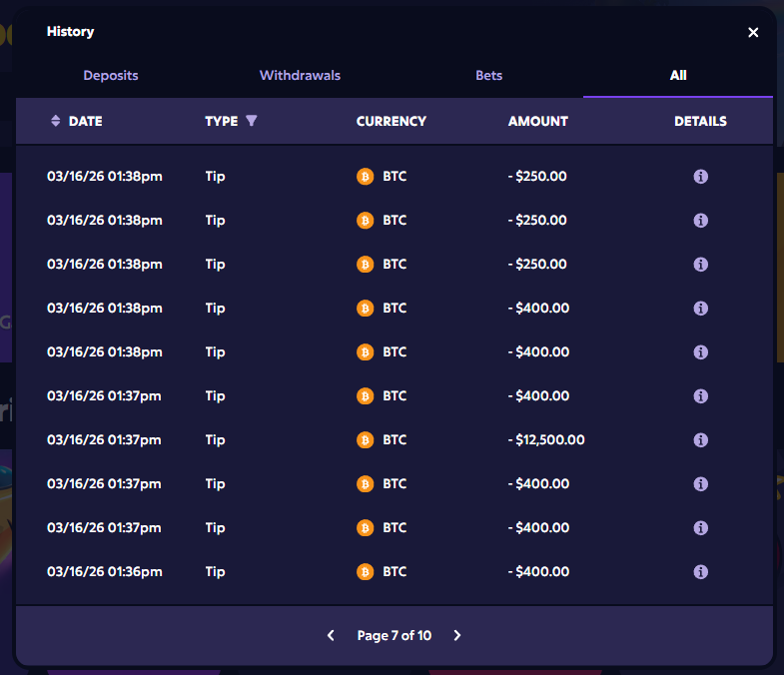Click the BTC label in the 01:36pm row

coord(394,571)
